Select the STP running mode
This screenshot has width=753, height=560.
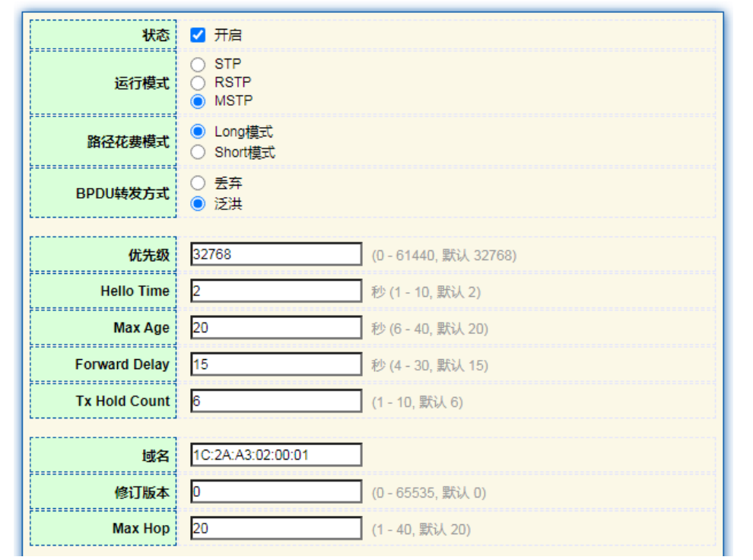(x=198, y=65)
